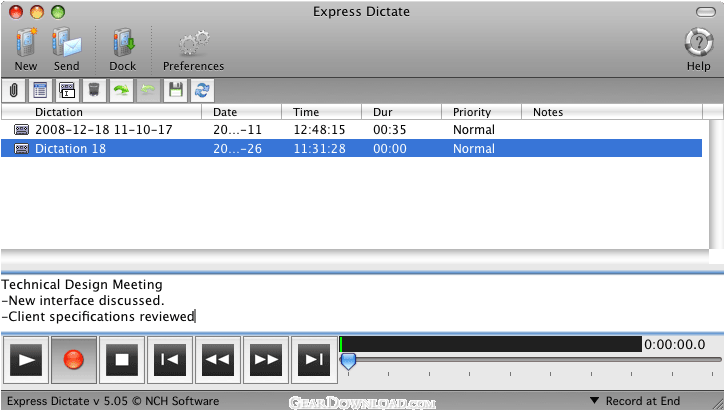The height and width of the screenshot is (411, 725).
Task: Click the blue refresh arrows icon
Action: pos(202,90)
